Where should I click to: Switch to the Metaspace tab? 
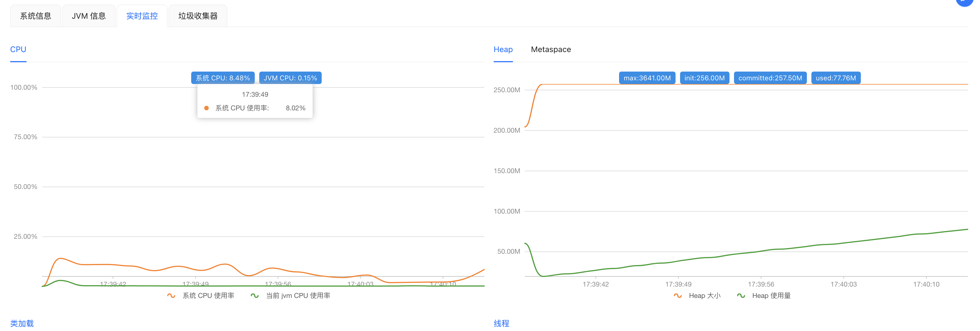tap(550, 50)
